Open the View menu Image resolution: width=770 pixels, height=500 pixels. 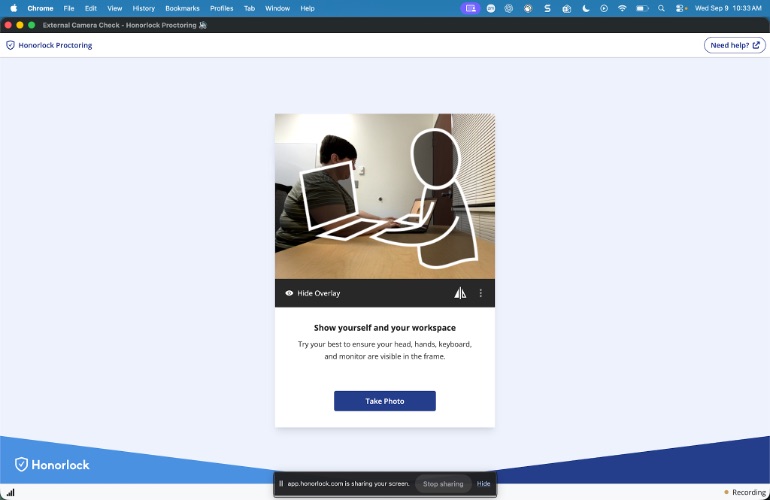[114, 8]
